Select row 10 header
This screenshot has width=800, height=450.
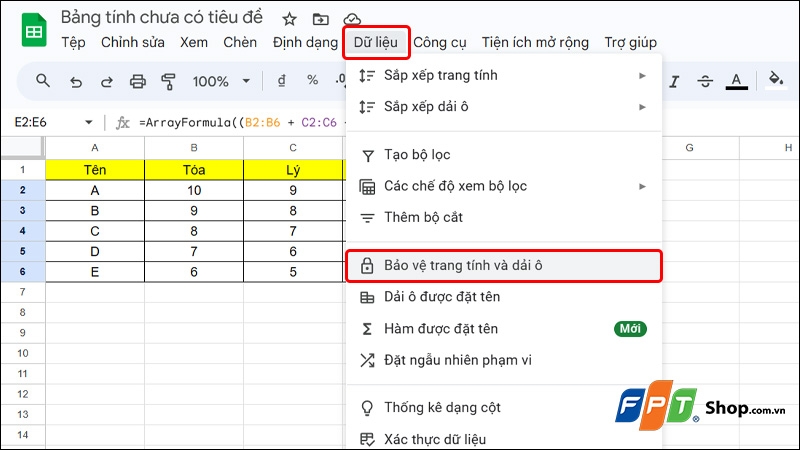[22, 353]
